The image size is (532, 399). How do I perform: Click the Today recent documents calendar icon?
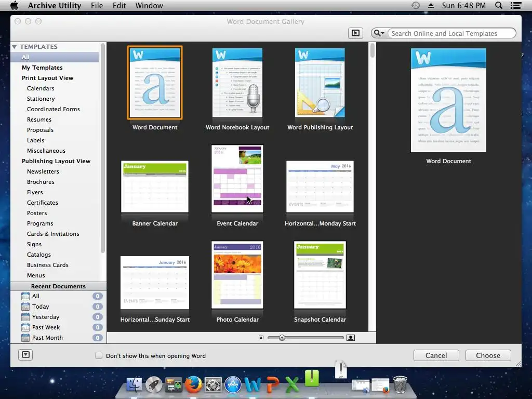(25, 307)
